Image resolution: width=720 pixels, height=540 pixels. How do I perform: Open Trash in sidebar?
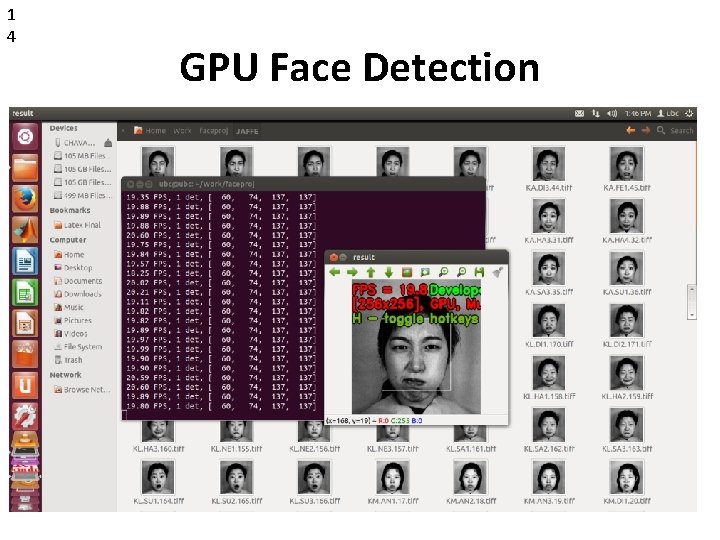(x=68, y=360)
